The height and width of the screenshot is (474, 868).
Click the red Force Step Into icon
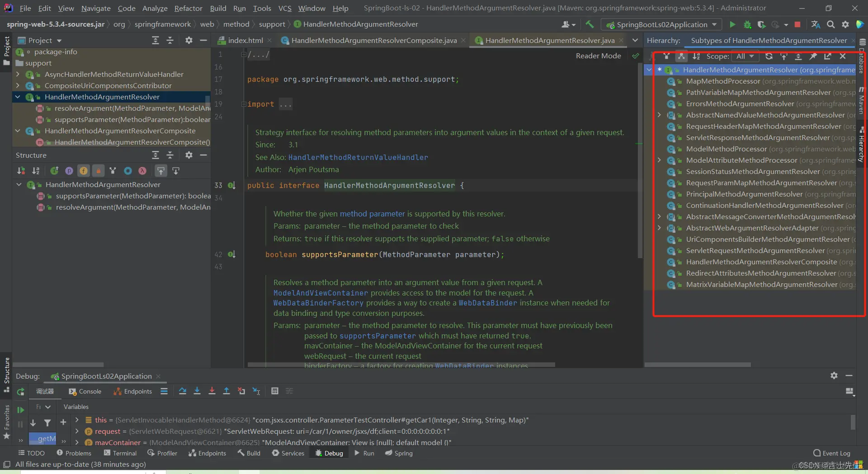point(212,391)
